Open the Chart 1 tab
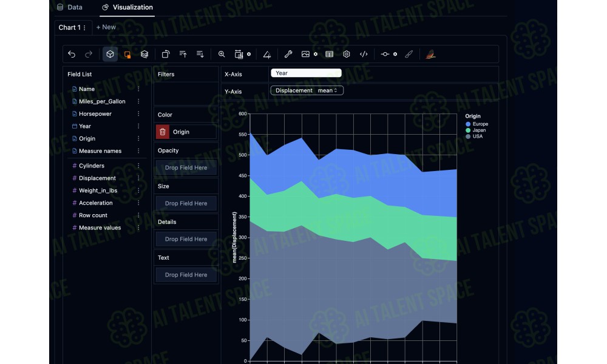Screen dimensions: 607x364 pyautogui.click(x=70, y=27)
